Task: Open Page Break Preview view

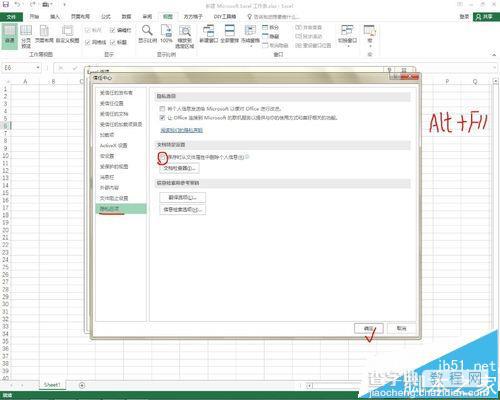Action: (26, 36)
